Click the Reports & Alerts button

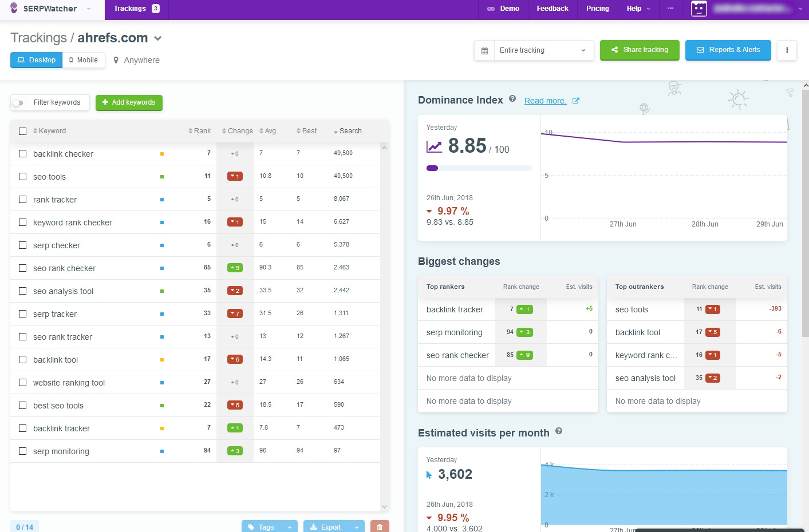point(728,50)
